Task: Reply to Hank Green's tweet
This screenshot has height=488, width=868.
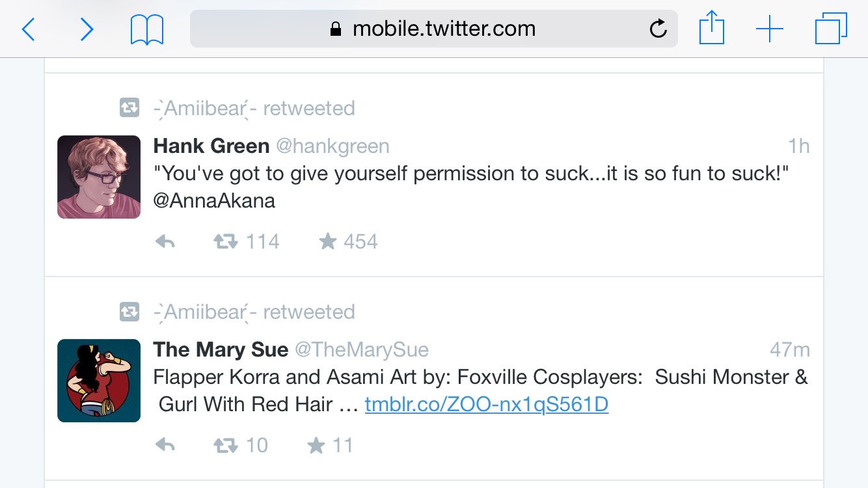Action: pos(165,242)
